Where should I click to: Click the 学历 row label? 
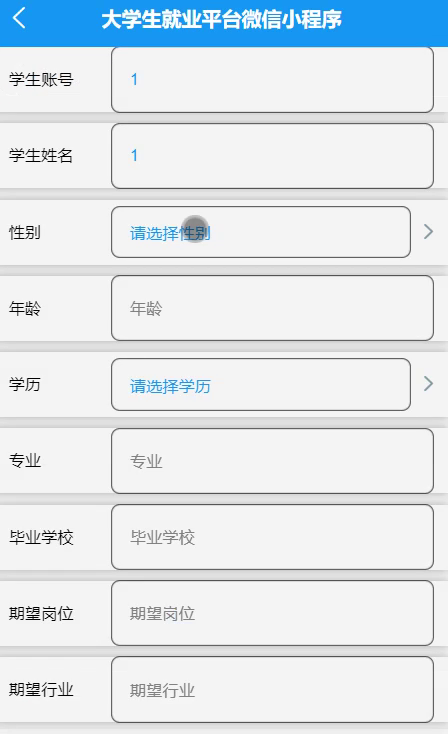coord(25,384)
